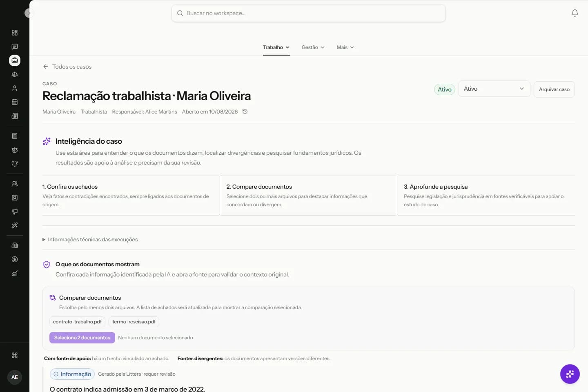Open the Mais menu
This screenshot has width=588, height=392.
coord(345,47)
